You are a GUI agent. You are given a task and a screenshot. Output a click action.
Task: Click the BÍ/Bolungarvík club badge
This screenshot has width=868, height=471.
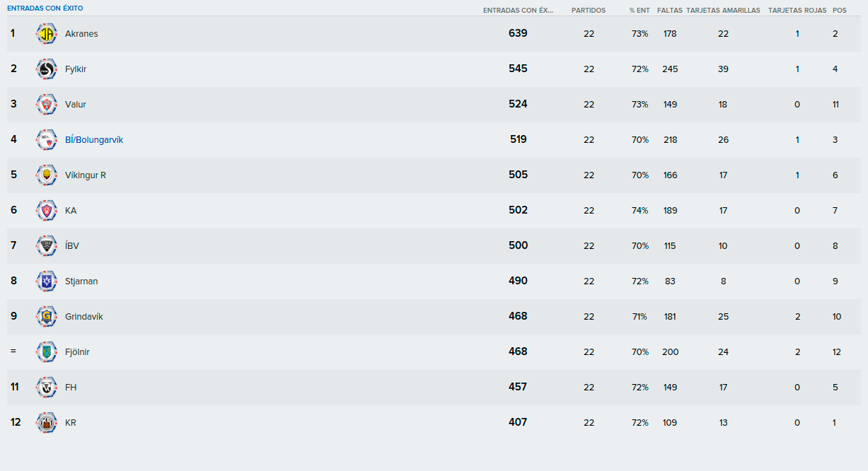47,140
